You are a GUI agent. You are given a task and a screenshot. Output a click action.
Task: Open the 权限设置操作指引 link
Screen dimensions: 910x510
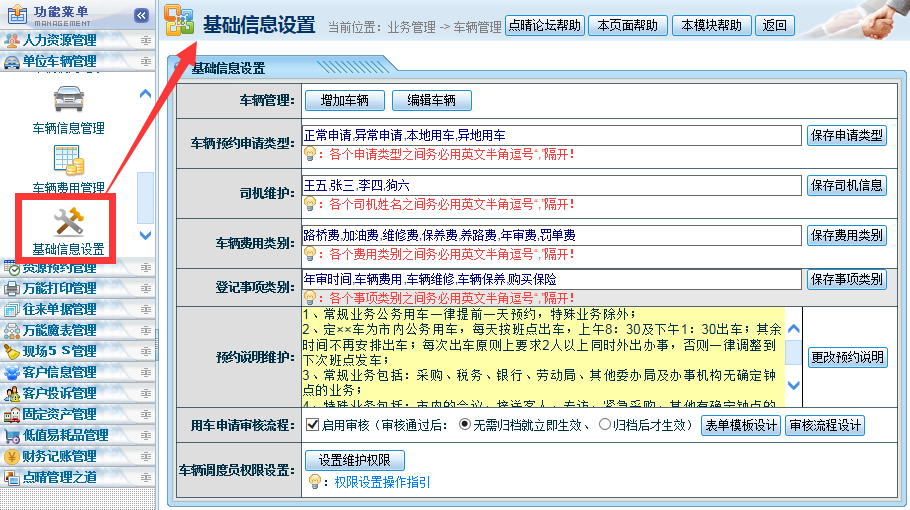pos(382,482)
